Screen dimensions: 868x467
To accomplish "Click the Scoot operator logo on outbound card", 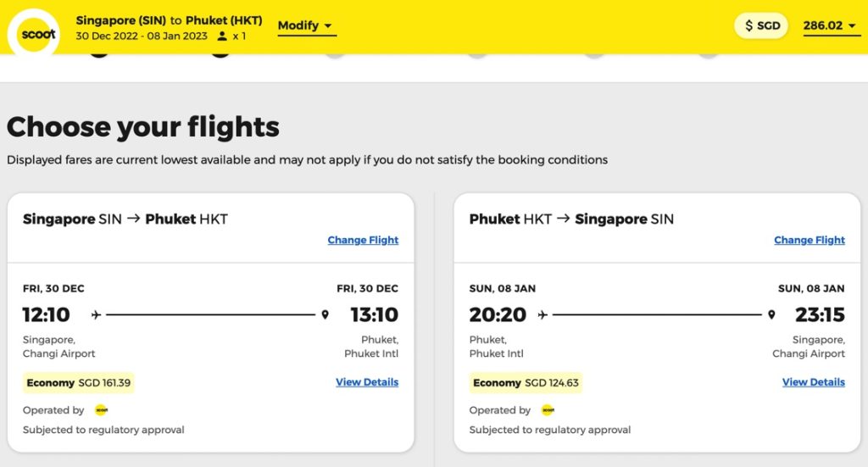I will (102, 410).
